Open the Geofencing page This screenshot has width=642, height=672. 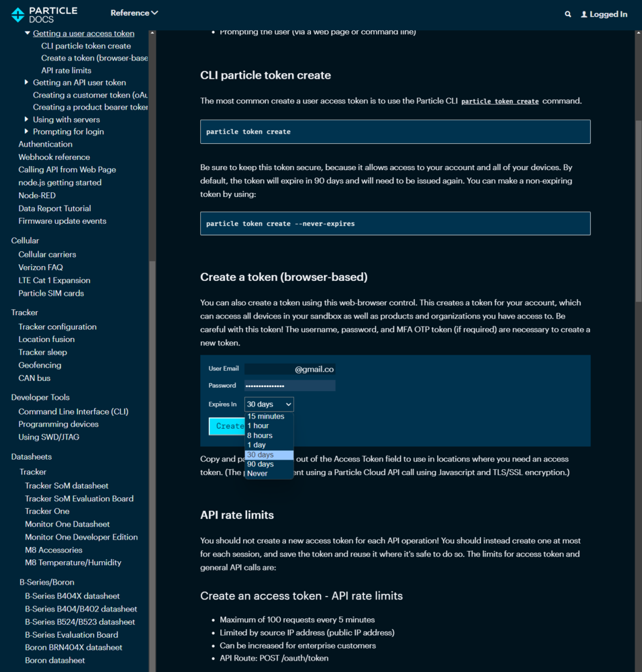pyautogui.click(x=40, y=365)
